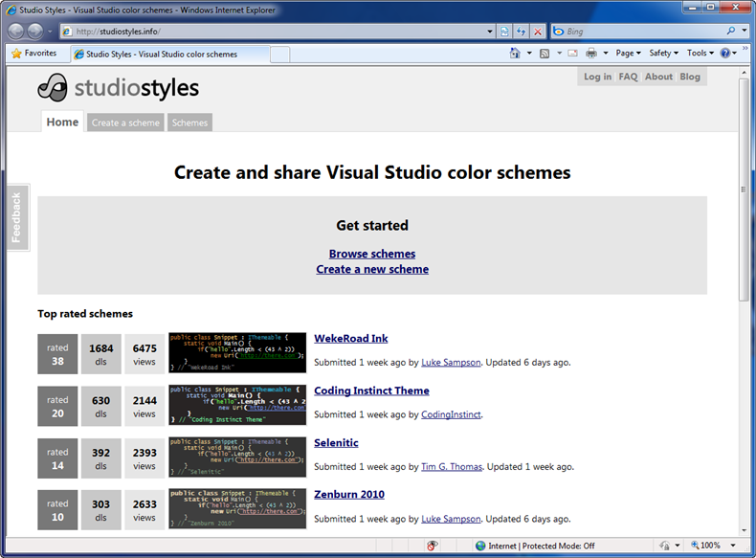Click the browser Back arrow button

(16, 32)
